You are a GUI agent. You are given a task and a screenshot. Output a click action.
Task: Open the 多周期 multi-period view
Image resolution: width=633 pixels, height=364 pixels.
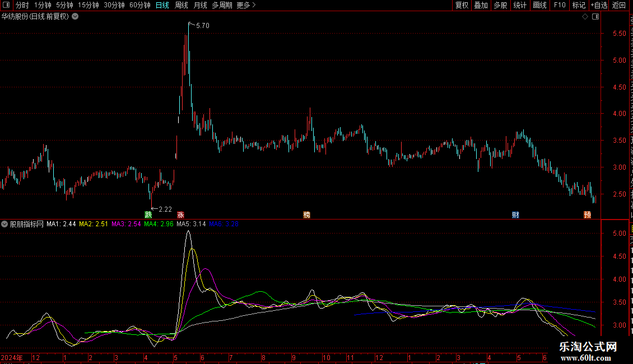[x=222, y=5]
